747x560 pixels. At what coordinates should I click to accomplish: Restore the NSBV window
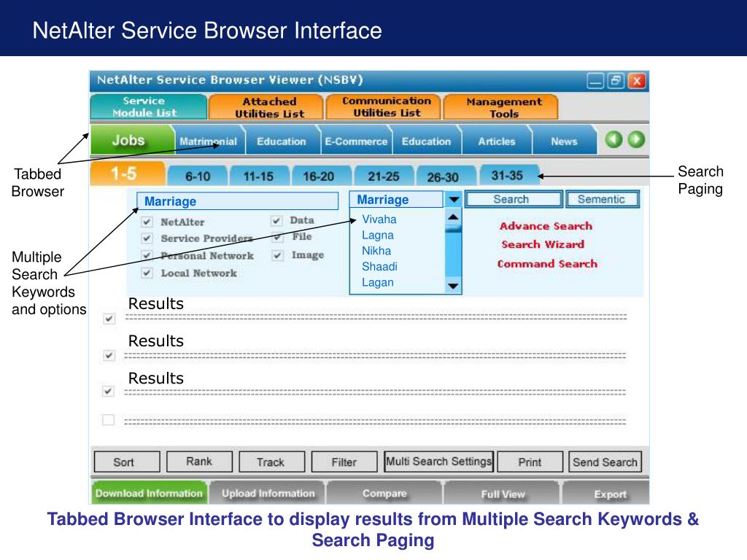coord(616,82)
